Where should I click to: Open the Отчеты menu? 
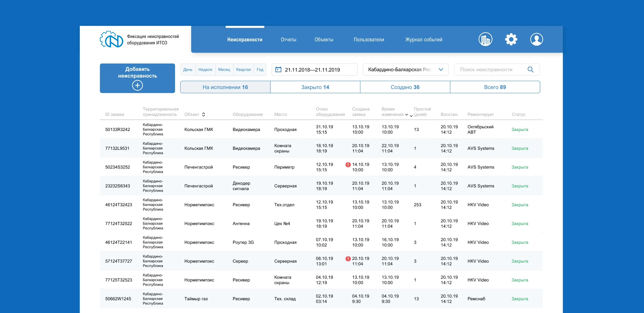289,40
